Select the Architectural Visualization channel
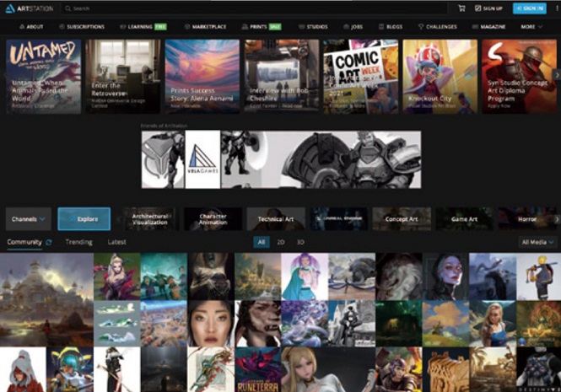561x392 pixels. point(150,219)
